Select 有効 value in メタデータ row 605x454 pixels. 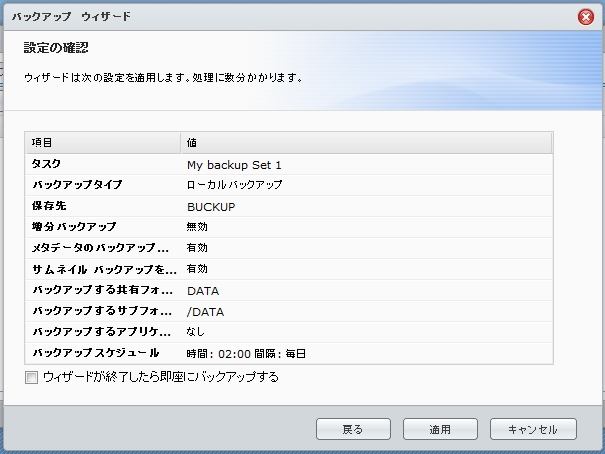coord(197,248)
